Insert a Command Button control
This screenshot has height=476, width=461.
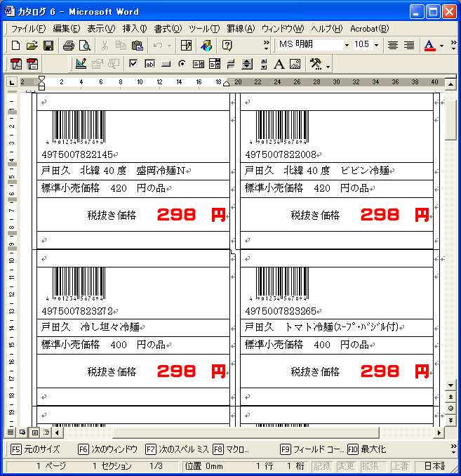(x=166, y=64)
